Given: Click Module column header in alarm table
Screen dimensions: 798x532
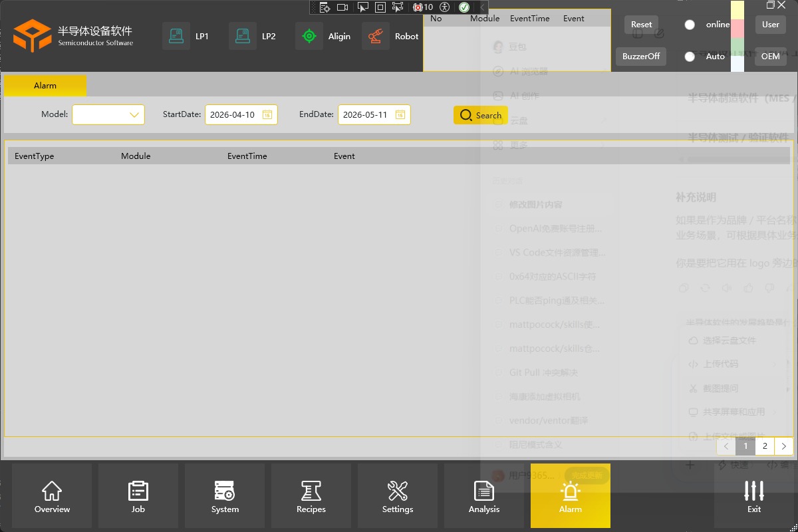Looking at the screenshot, I should tap(136, 156).
